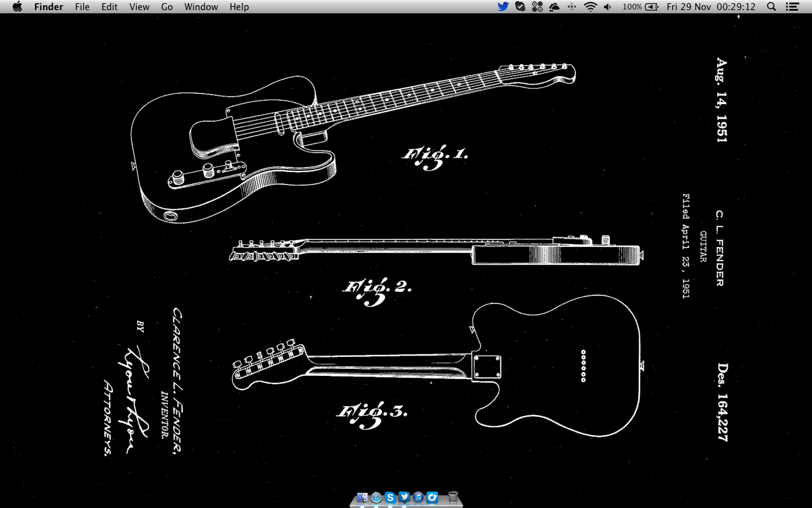Open the Bluetooth status menu
Viewport: 812px width, 508px height.
coord(572,6)
